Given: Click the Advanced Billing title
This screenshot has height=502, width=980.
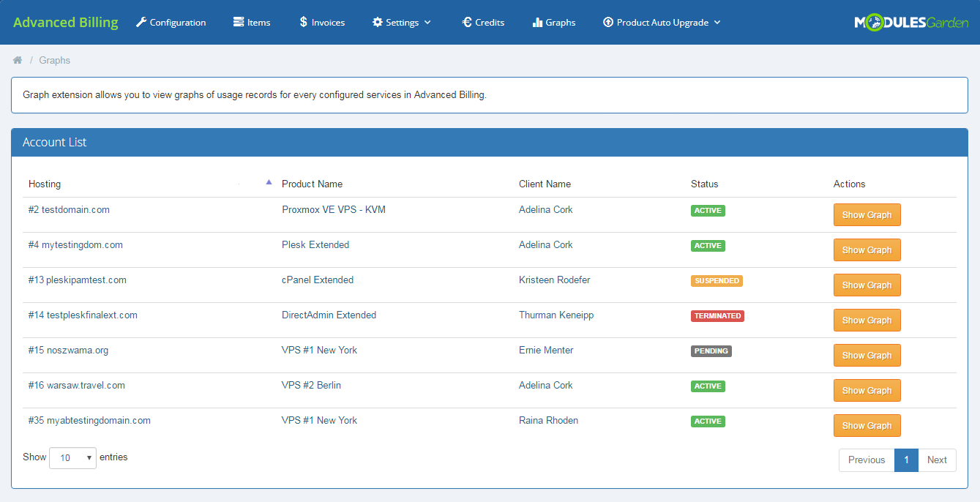Looking at the screenshot, I should pos(65,21).
